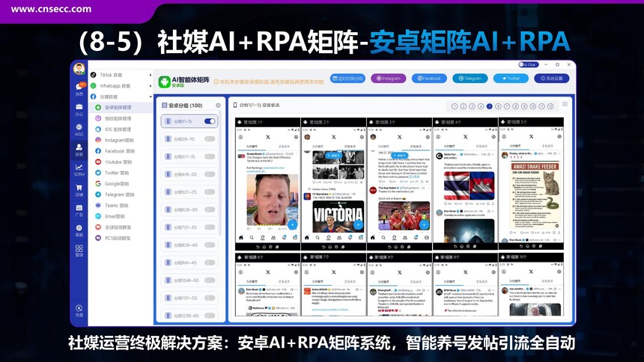
Task: Click the search icon on device 3 Twitter bar
Action: 383,237
